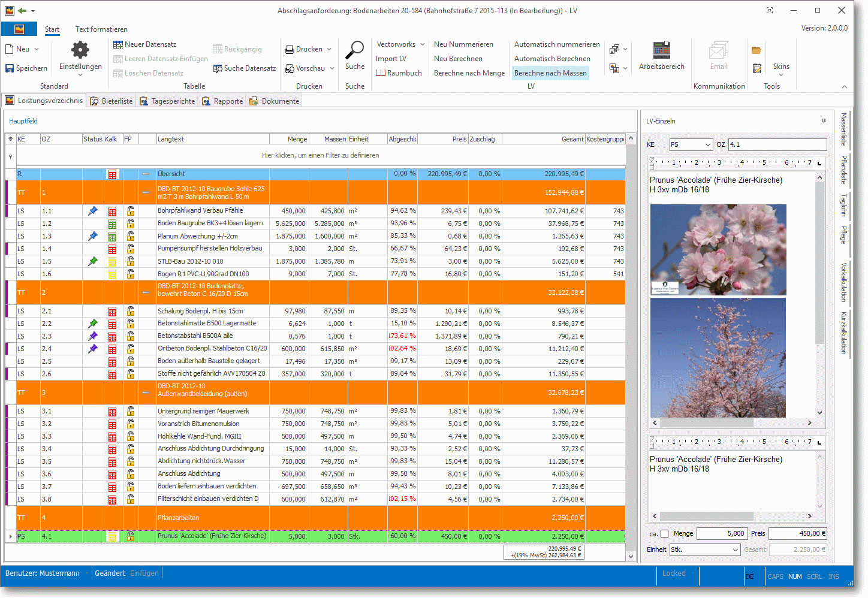Open the Text formatieren ribbon tab

[101, 29]
